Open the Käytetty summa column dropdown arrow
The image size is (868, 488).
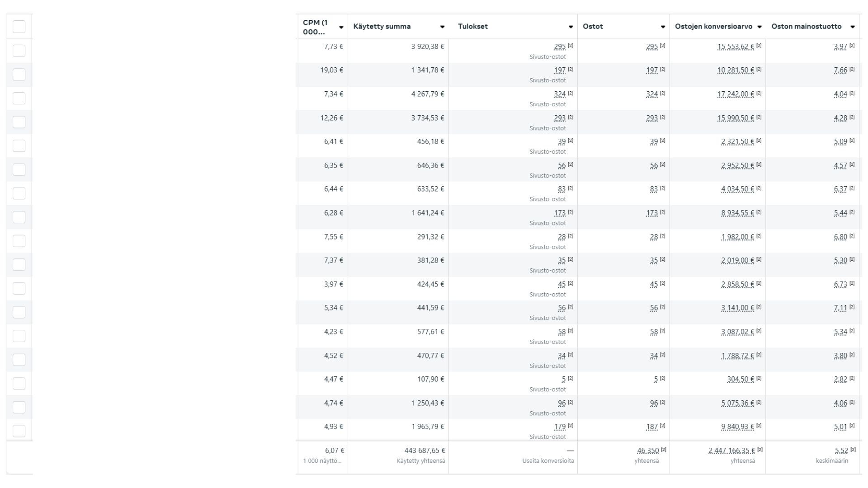[x=442, y=27]
